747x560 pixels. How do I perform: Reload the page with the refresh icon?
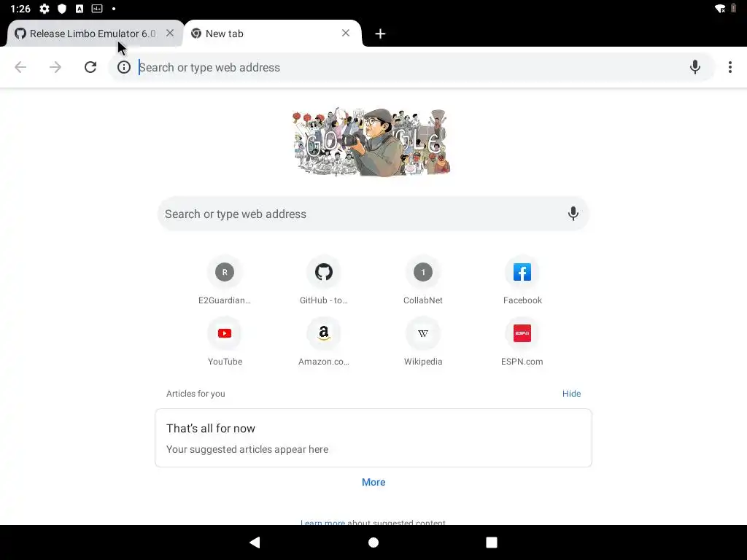[90, 67]
